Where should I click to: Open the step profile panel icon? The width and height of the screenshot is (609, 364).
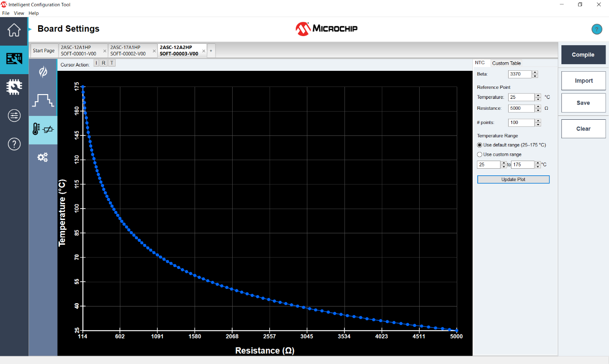[x=43, y=101]
